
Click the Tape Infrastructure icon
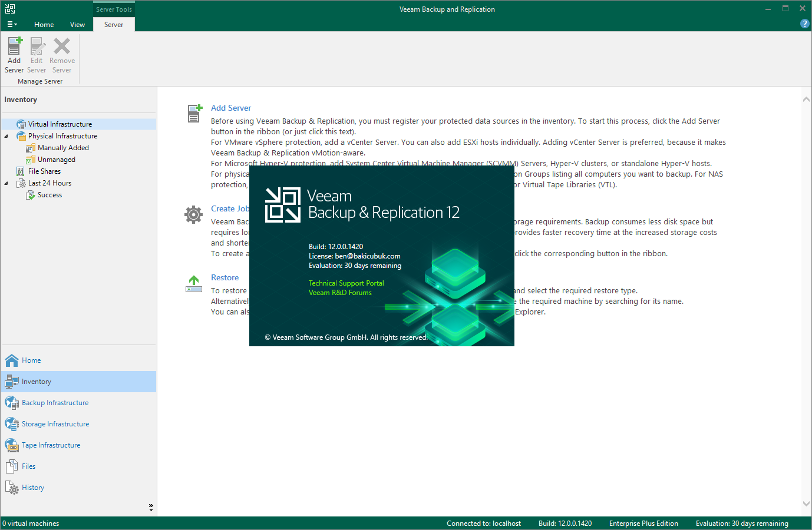(x=12, y=445)
